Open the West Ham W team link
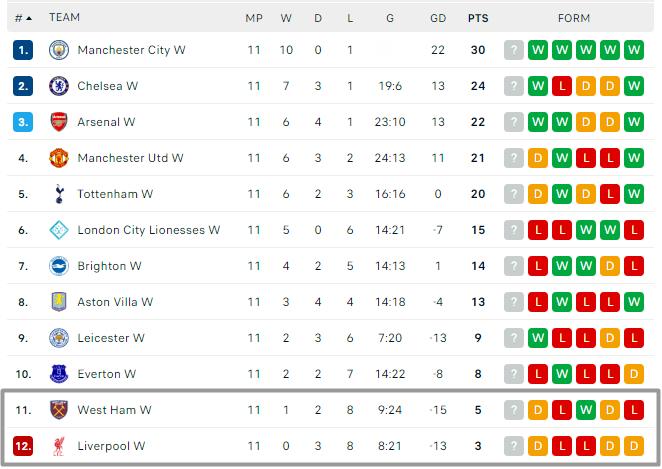 click(x=114, y=410)
